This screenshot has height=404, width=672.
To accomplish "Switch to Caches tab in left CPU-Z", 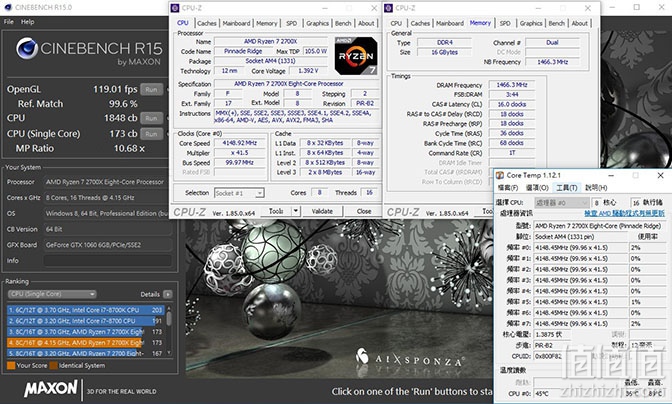I will tap(207, 23).
